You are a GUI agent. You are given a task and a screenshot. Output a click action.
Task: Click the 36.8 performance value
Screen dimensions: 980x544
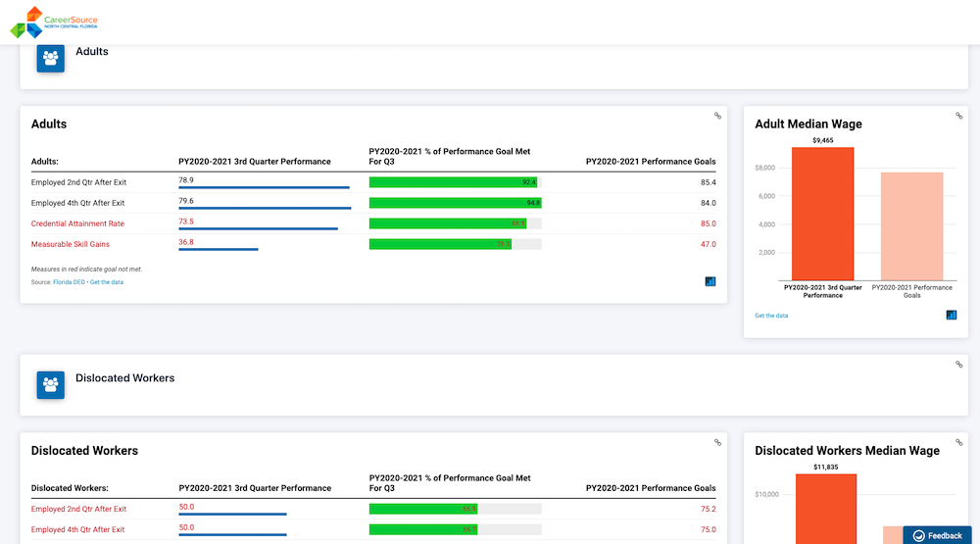[186, 242]
